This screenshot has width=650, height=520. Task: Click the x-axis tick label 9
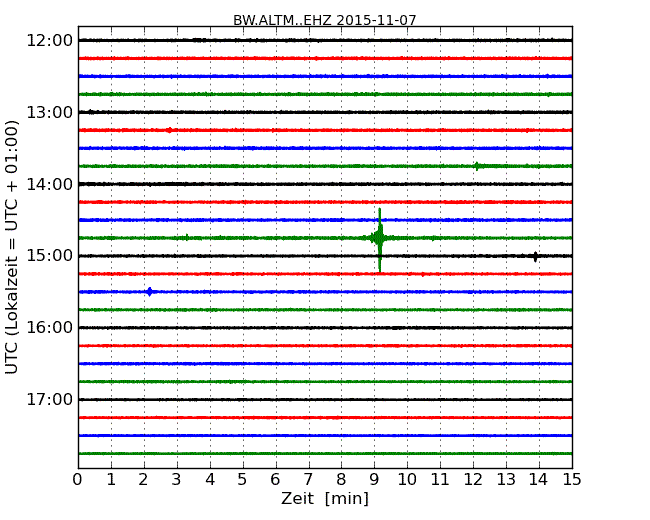[374, 480]
